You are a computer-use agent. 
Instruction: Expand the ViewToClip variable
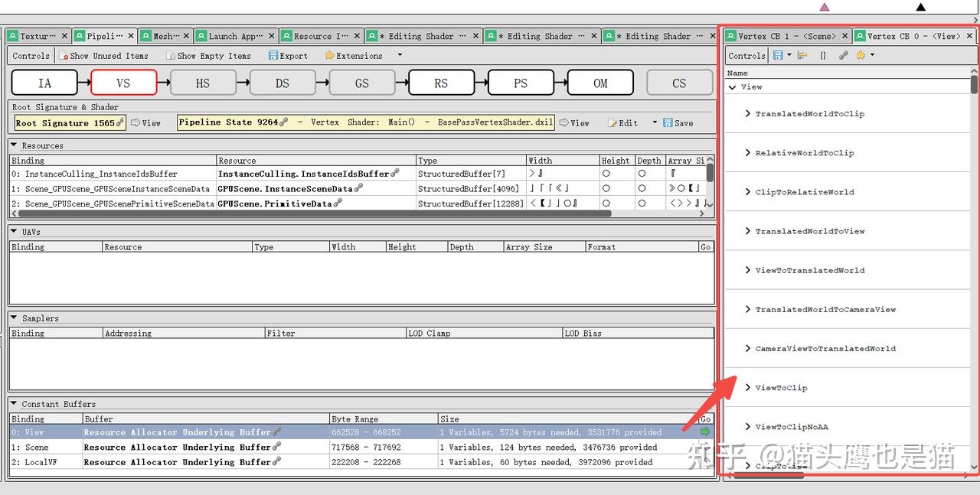pos(748,387)
